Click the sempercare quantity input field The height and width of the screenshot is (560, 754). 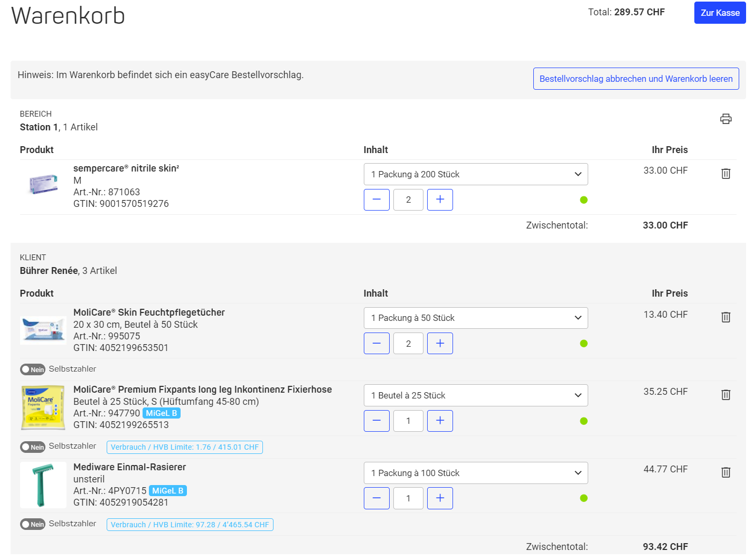[408, 200]
